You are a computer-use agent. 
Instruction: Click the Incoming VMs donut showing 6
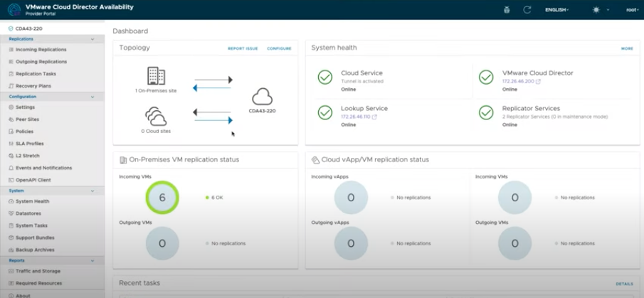[162, 198]
